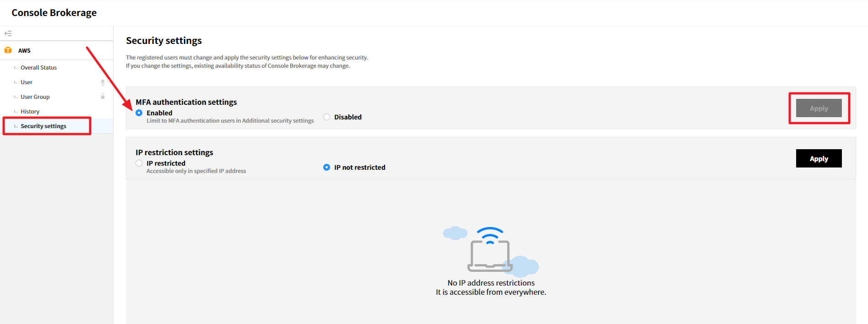Screen dimensions: 868x324
Task: Open the User page in sidebar
Action: tap(27, 82)
